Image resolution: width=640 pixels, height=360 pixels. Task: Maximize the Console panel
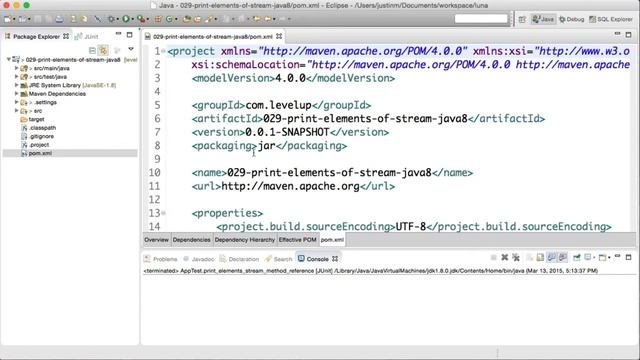click(x=629, y=257)
